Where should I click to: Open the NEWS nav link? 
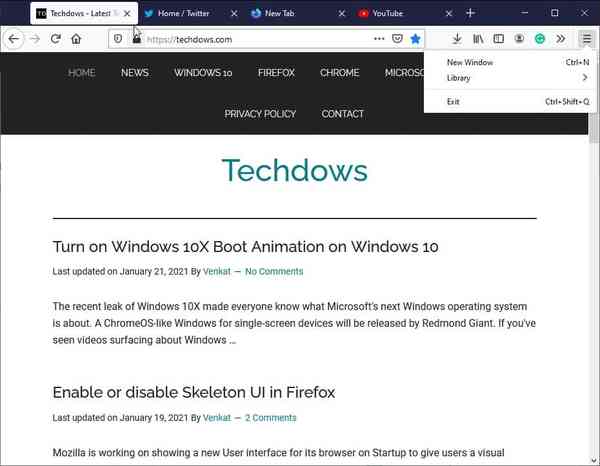click(x=135, y=73)
